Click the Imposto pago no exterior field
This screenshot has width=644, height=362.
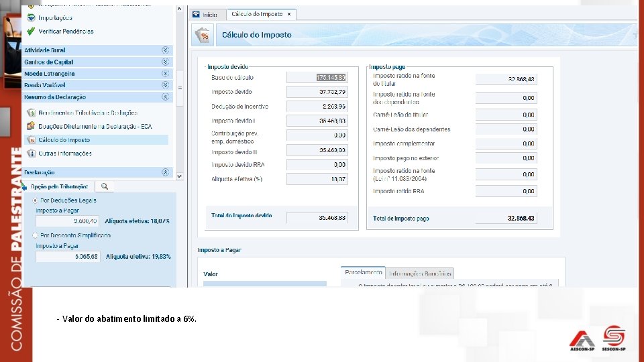coord(506,158)
